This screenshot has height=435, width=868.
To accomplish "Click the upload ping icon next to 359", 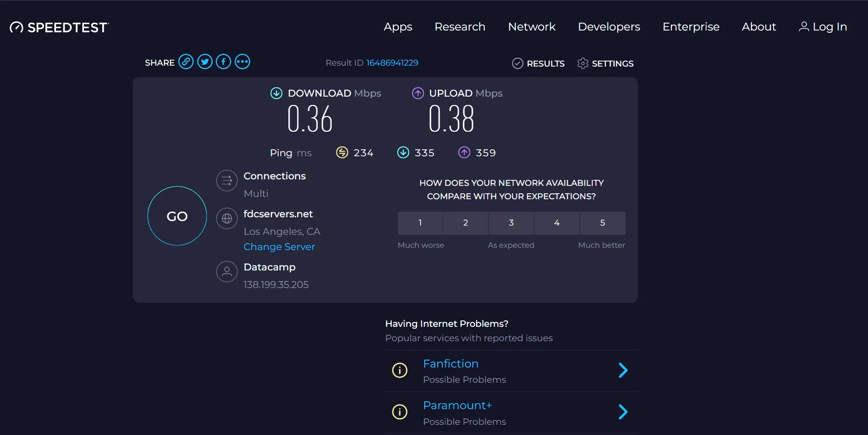I will click(464, 152).
